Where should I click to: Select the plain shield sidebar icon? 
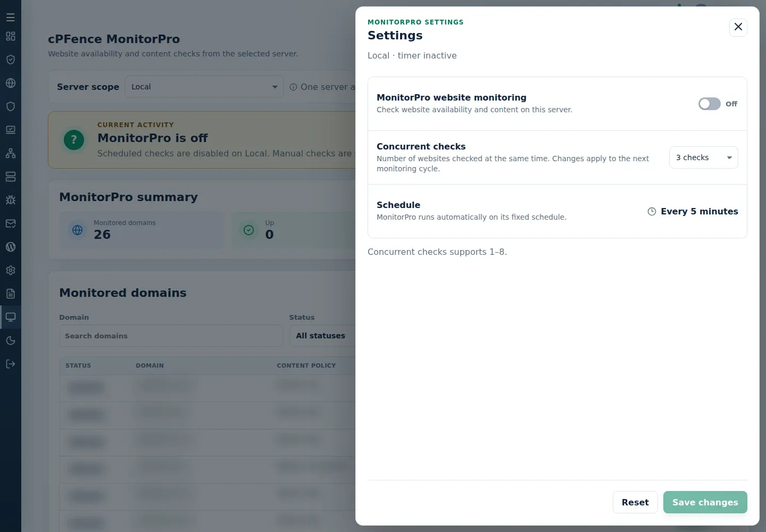(11, 106)
